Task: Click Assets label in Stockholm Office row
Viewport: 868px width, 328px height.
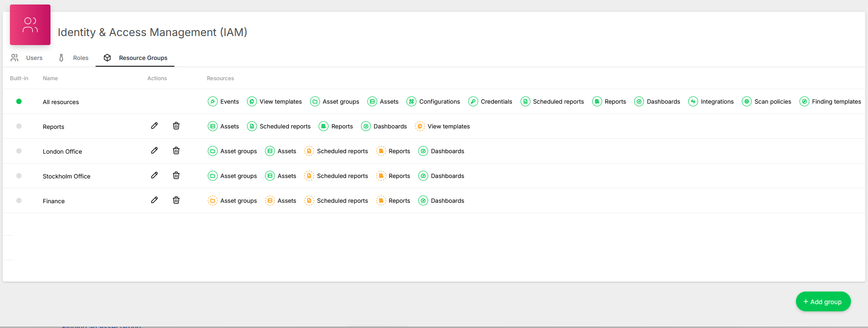Action: tap(287, 176)
